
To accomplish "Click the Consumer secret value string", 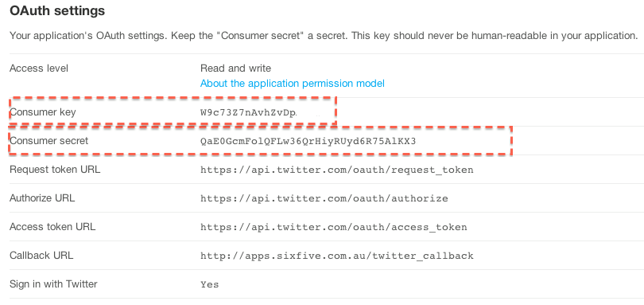I will (x=308, y=141).
